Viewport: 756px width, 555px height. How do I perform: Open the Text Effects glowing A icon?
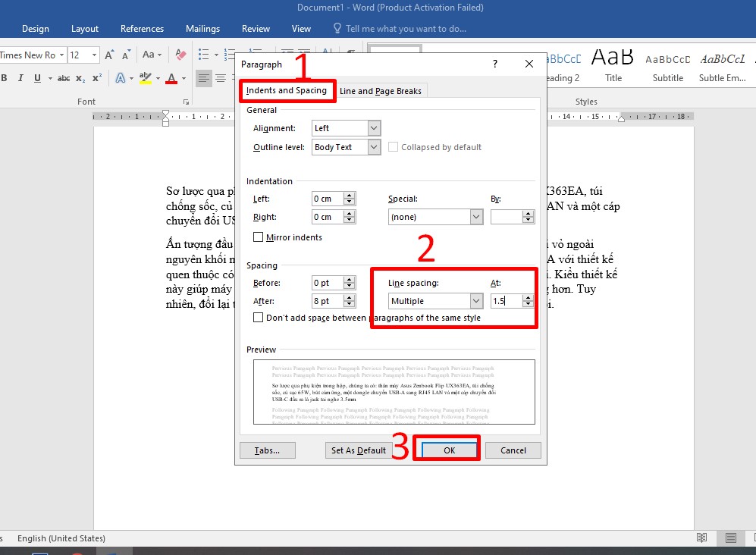[121, 78]
